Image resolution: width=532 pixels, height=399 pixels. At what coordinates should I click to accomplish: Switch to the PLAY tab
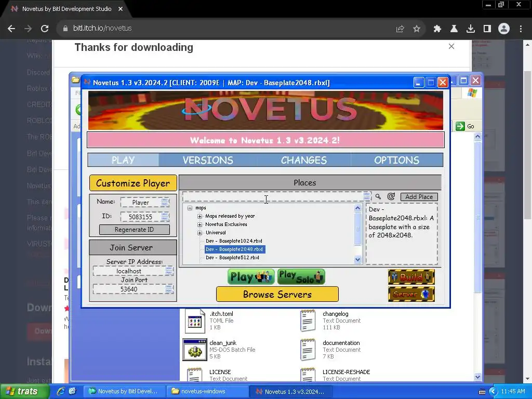[x=123, y=160]
